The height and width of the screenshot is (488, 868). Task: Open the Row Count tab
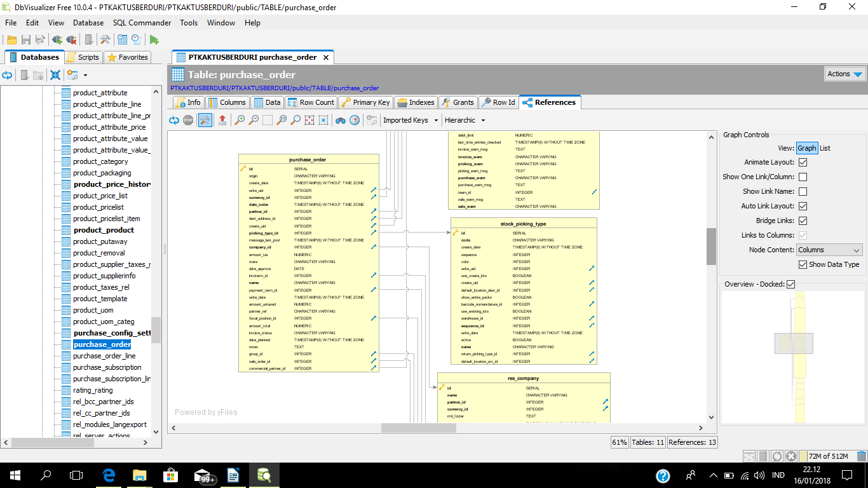(x=311, y=102)
